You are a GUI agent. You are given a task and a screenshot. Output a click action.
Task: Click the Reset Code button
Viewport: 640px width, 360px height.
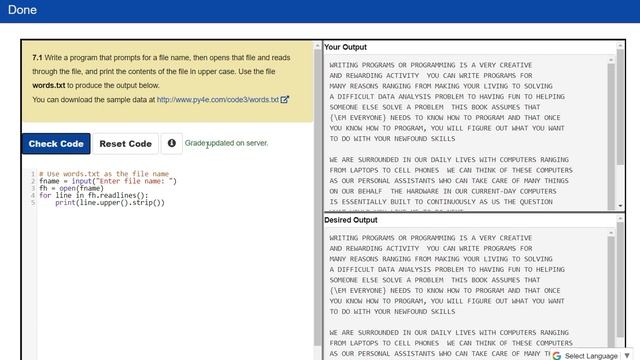pos(125,144)
